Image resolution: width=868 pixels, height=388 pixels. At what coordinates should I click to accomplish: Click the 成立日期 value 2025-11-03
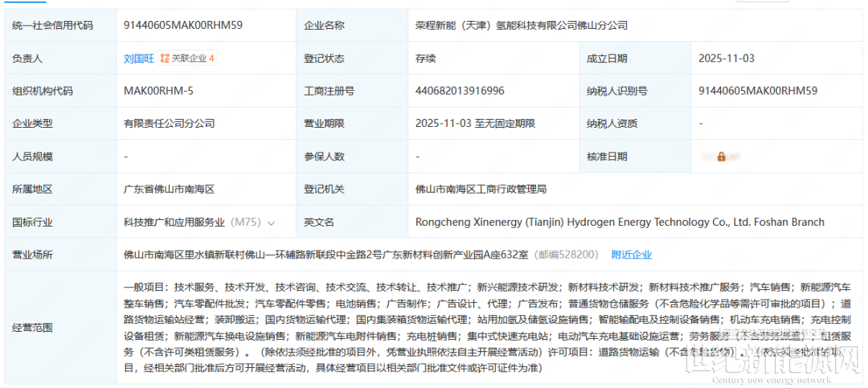(727, 59)
